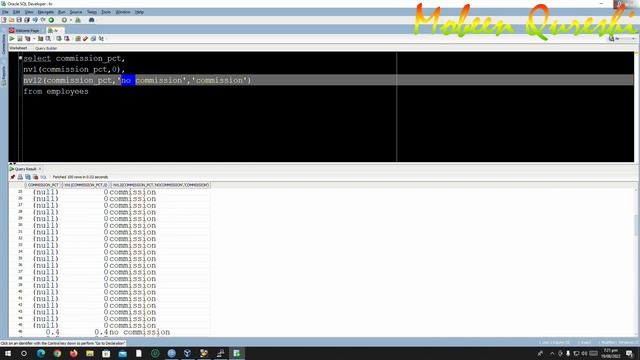Click the Open folder icon in main toolbar
This screenshot has height=360, width=640.
[11, 20]
